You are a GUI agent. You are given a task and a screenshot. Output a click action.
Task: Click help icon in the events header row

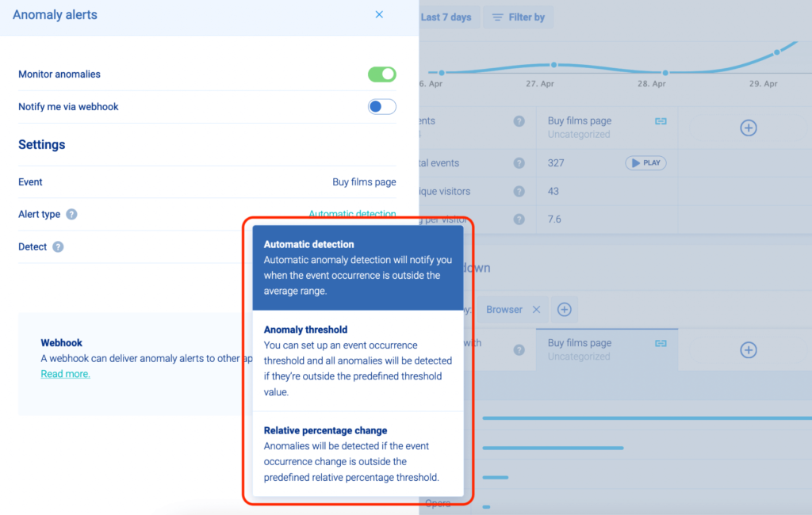519,121
